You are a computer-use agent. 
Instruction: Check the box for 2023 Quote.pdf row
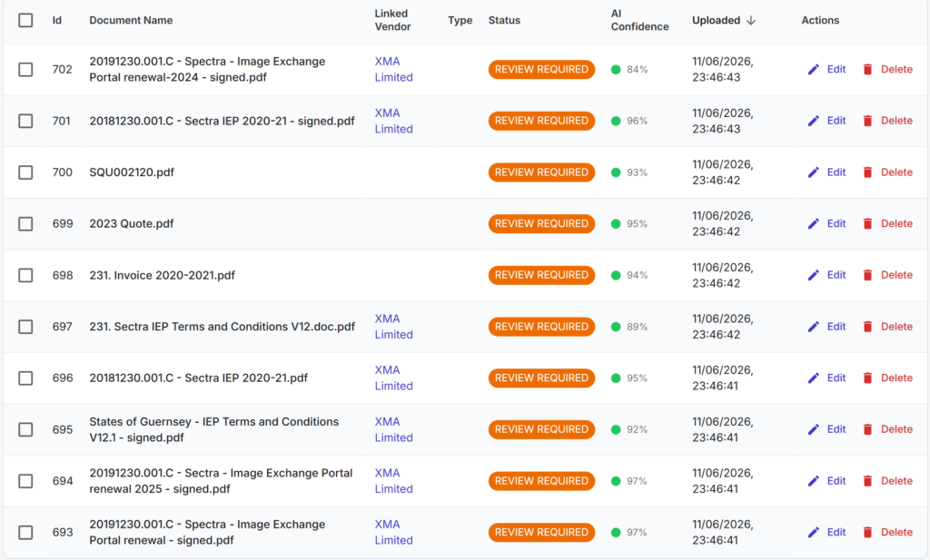click(x=25, y=223)
